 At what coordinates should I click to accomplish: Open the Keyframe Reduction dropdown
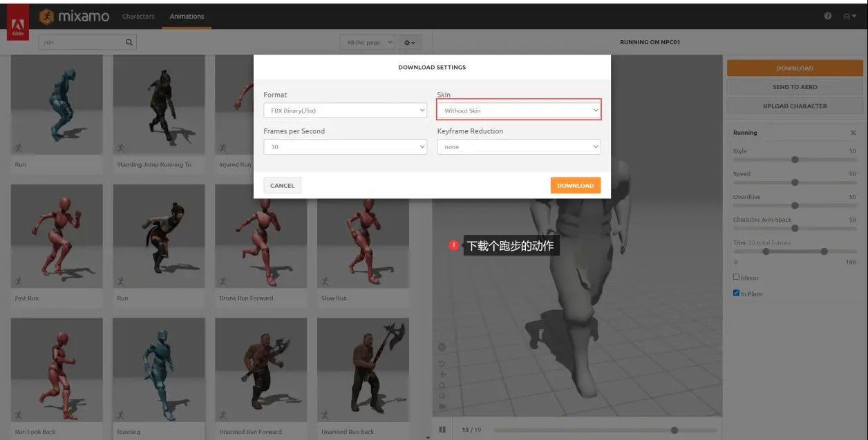pyautogui.click(x=519, y=146)
